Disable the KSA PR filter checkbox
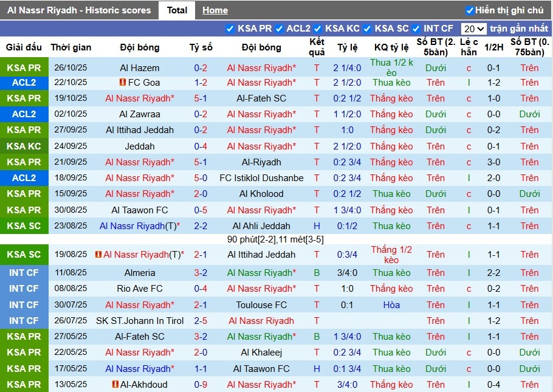Viewport: 553px width, 392px height. 231,28
